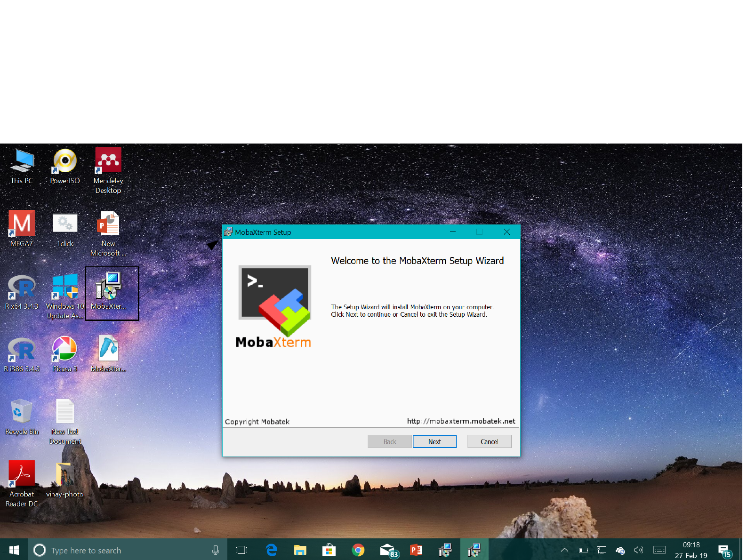
Task: Open network settings from the system tray
Action: [x=602, y=550]
